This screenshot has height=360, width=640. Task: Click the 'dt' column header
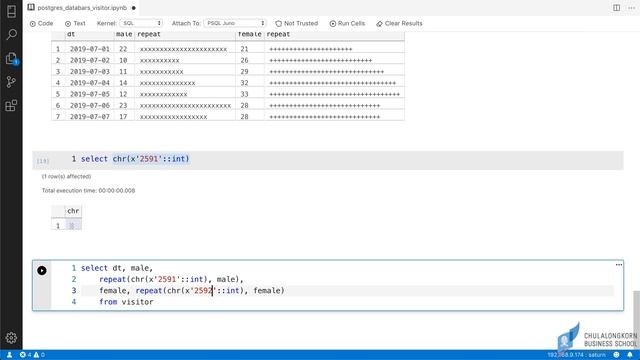coord(71,34)
